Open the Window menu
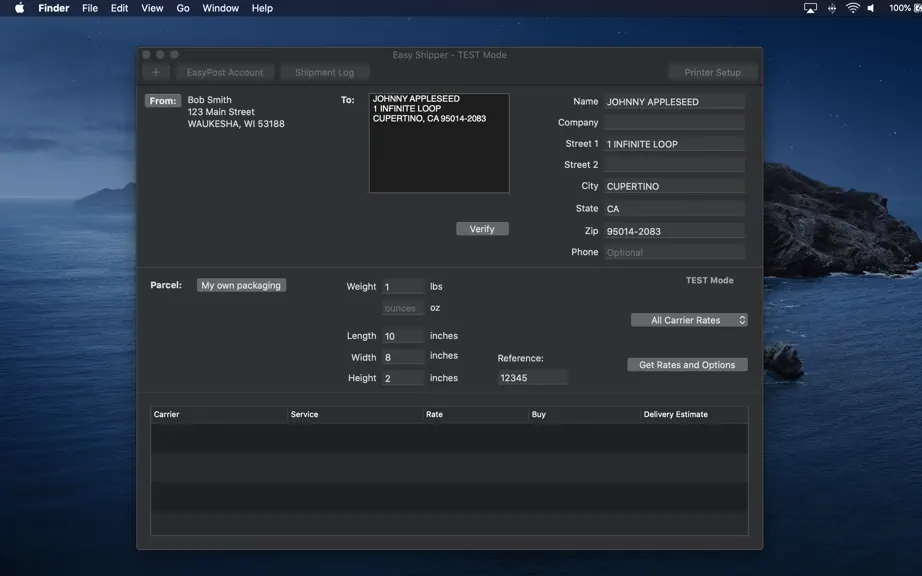Viewport: 922px width, 576px height. pyautogui.click(x=221, y=8)
